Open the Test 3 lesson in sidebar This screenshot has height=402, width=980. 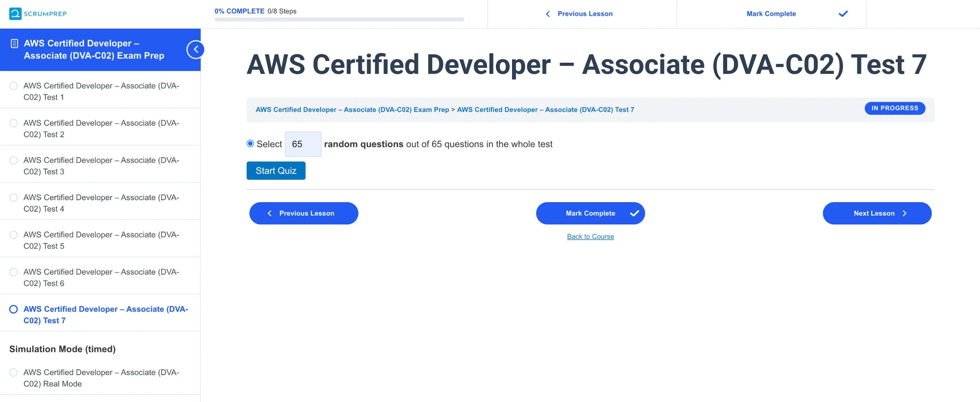101,166
